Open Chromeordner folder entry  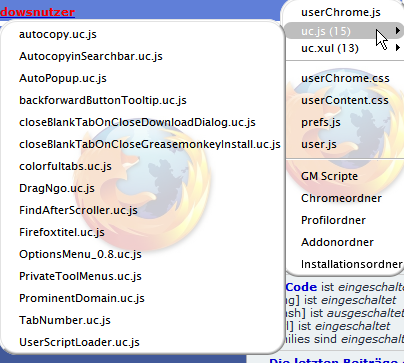click(341, 198)
